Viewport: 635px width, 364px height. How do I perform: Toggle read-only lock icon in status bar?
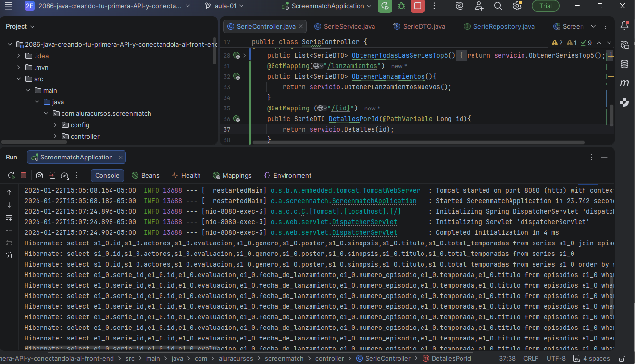pyautogui.click(x=622, y=359)
